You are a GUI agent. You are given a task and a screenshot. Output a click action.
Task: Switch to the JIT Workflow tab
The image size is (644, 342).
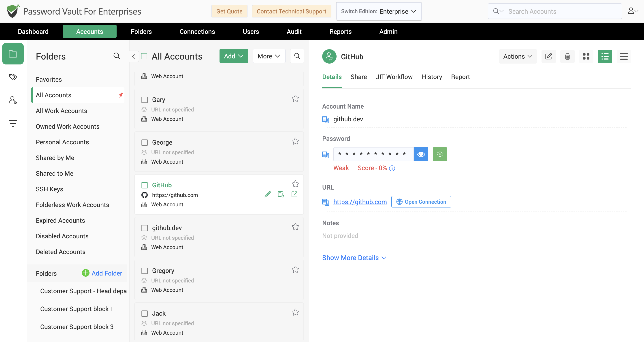point(394,77)
